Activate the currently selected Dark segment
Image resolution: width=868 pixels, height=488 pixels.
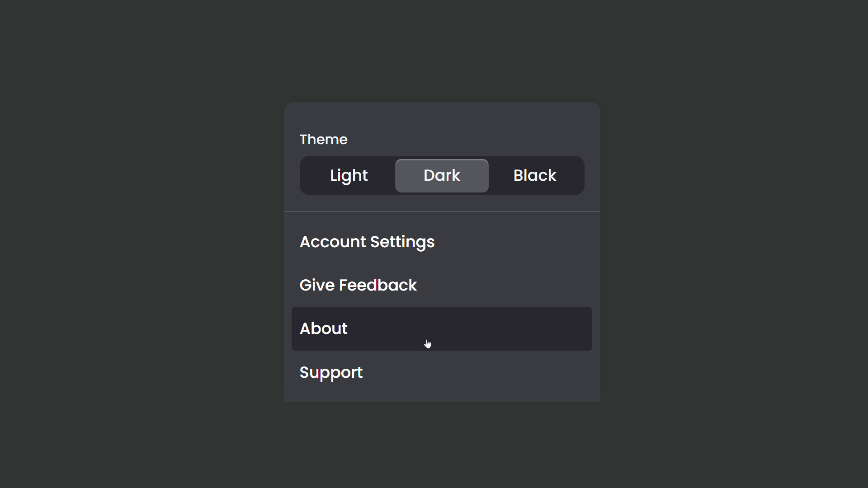442,175
